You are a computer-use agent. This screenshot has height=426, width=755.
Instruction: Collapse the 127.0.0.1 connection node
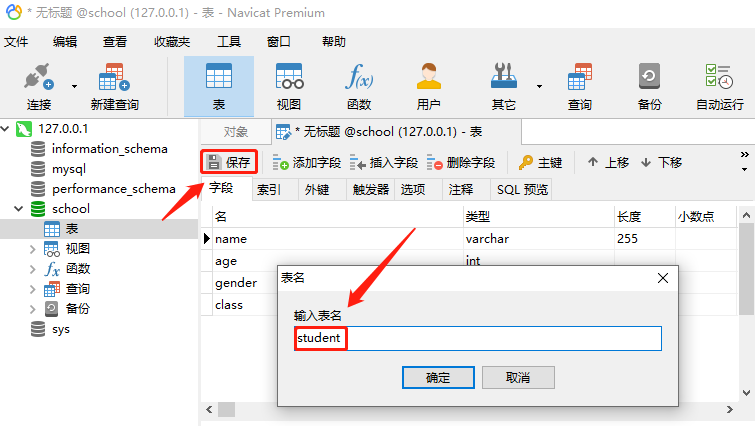[5, 129]
